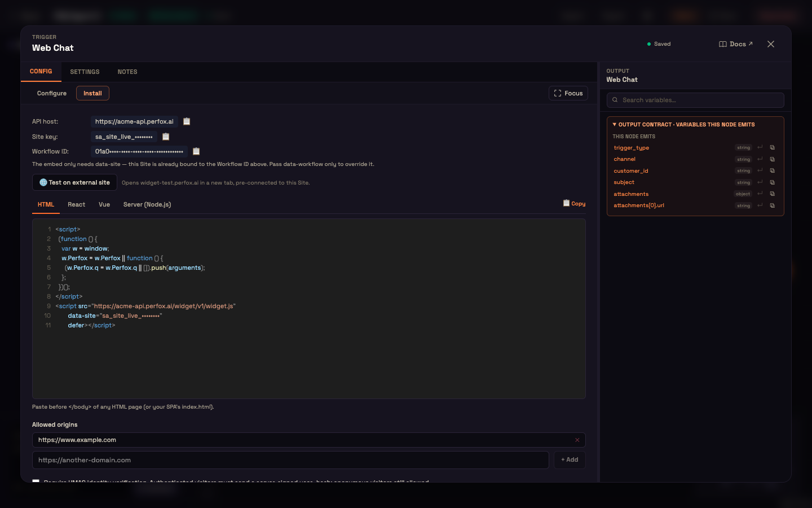Viewport: 812px width, 508px height.
Task: Copy the trigger_type variable path
Action: [x=773, y=147]
